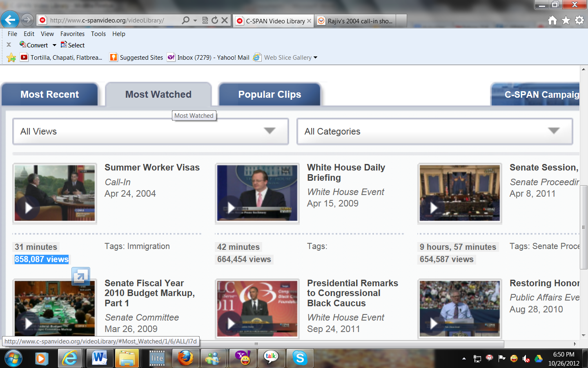Switch to the Popular Clips tab
The height and width of the screenshot is (368, 588).
(269, 94)
